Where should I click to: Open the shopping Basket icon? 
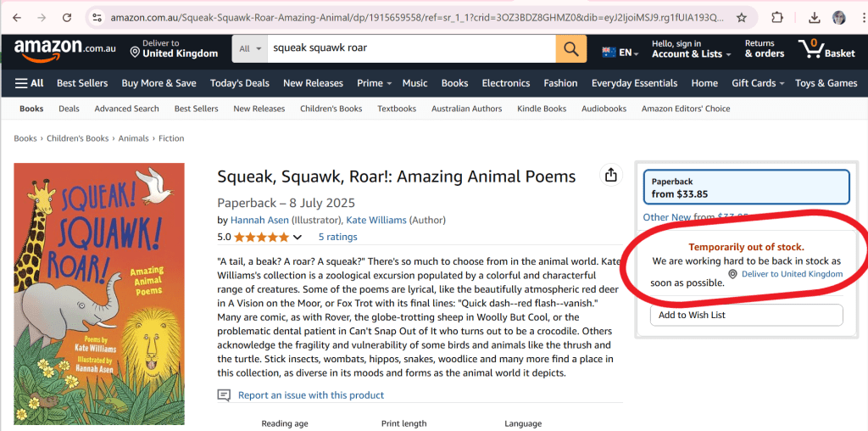826,49
